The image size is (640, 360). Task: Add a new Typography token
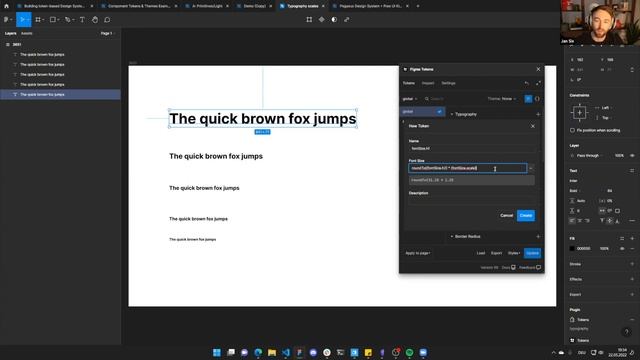(x=538, y=114)
